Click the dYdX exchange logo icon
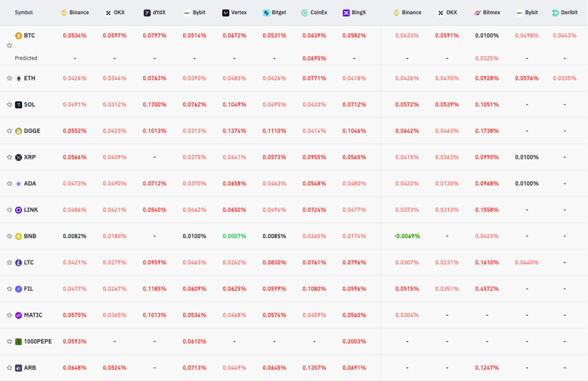Viewport: 588px width, 381px height. (x=147, y=13)
